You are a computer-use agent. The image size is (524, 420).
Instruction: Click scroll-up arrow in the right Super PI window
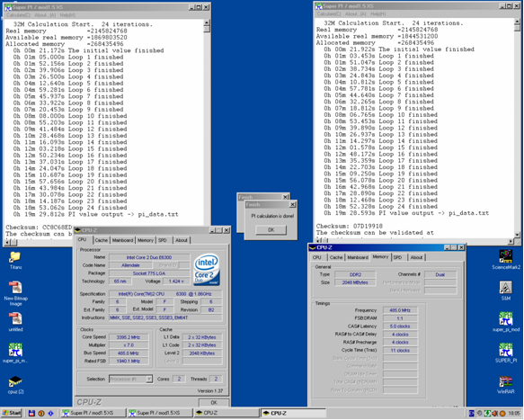[x=518, y=21]
